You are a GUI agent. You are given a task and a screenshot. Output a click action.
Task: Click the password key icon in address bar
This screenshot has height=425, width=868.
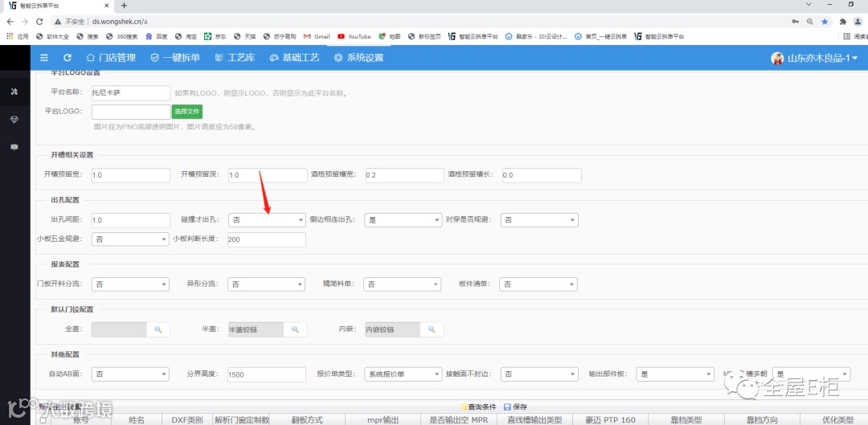(x=796, y=22)
